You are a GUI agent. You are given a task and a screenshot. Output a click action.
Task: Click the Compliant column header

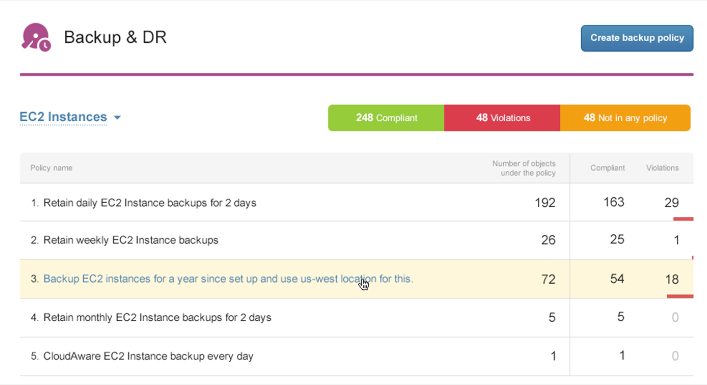pyautogui.click(x=607, y=168)
